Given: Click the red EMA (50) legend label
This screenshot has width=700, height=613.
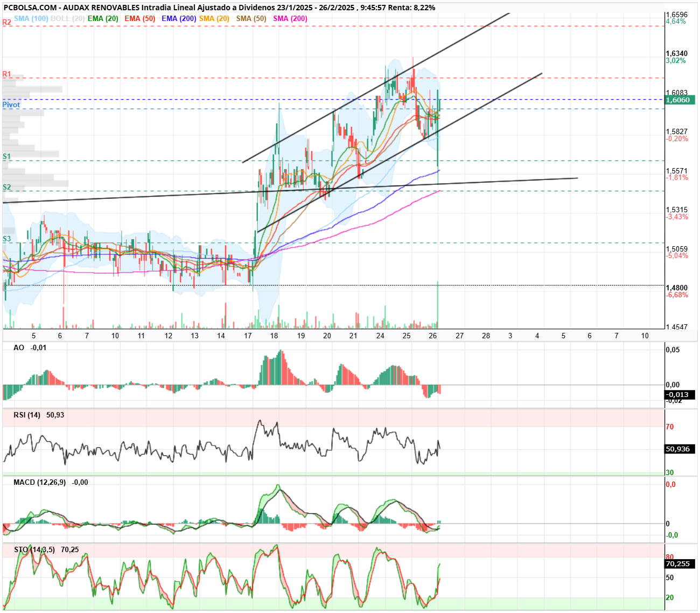Looking at the screenshot, I should pyautogui.click(x=140, y=18).
